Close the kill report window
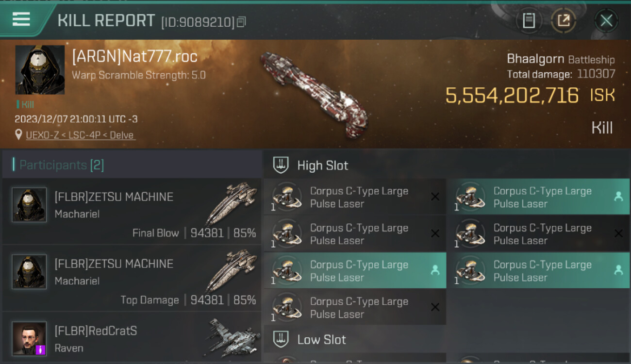The height and width of the screenshot is (364, 631). (x=606, y=20)
